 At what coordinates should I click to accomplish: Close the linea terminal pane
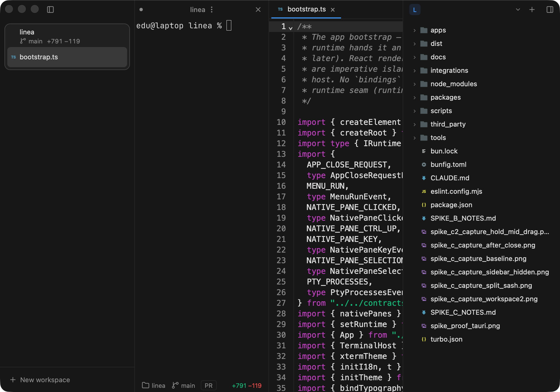pyautogui.click(x=258, y=10)
